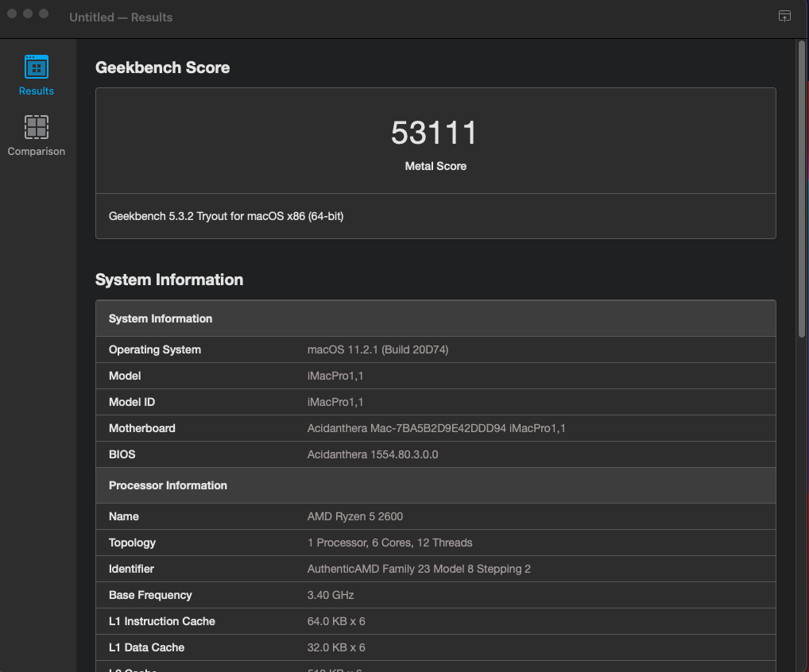Select the 3.40 GHz base frequency value
This screenshot has width=809, height=672.
(x=331, y=595)
